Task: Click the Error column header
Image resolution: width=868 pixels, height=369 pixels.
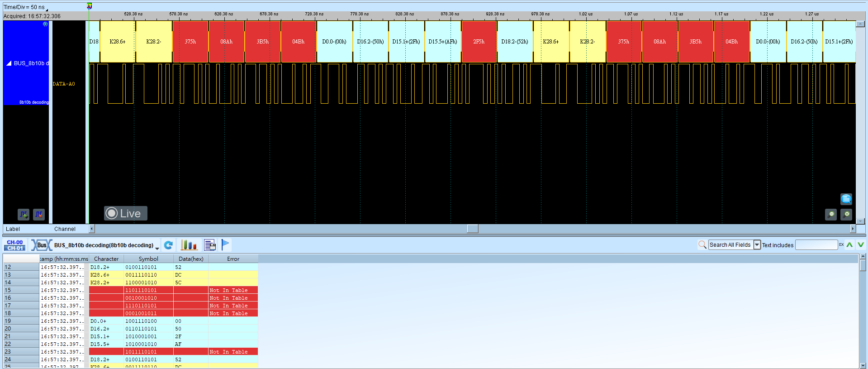Action: pos(233,259)
